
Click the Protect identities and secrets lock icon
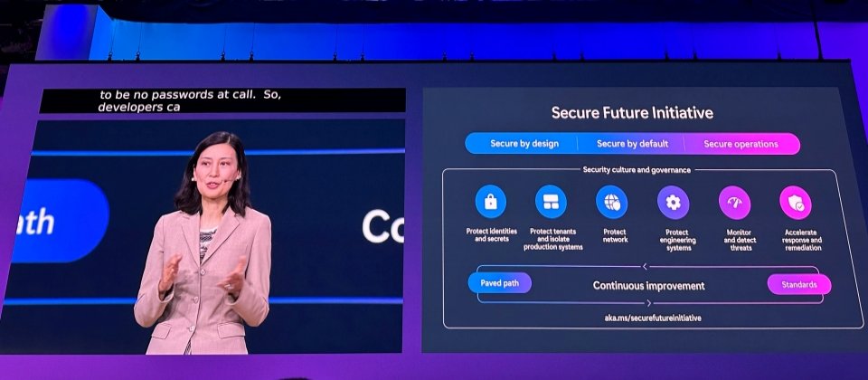click(x=490, y=202)
